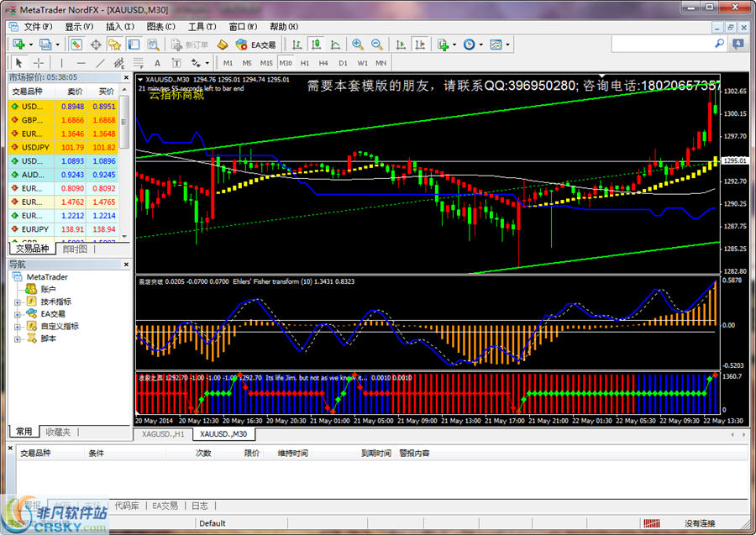Click the 没有连接 connection status
The width and height of the screenshot is (756, 535).
700,523
